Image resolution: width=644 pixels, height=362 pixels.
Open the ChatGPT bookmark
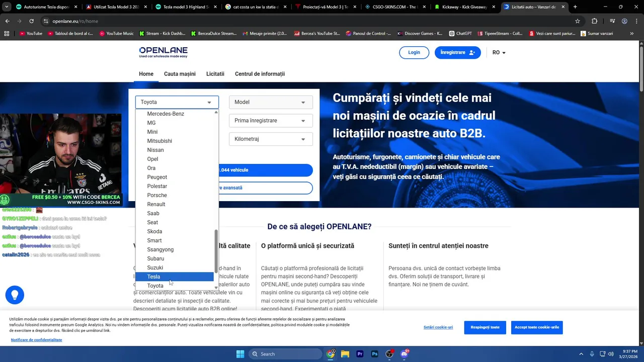pyautogui.click(x=460, y=34)
